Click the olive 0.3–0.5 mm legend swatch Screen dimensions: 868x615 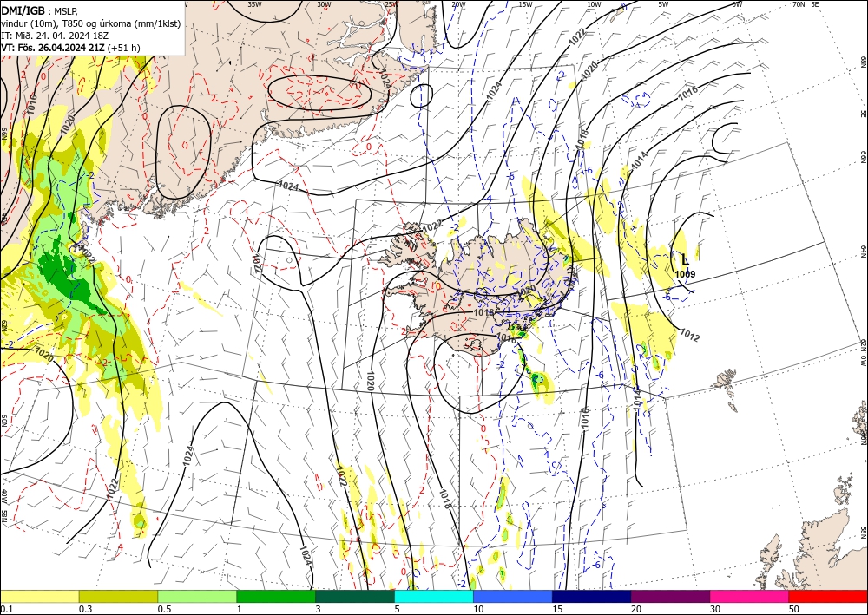[x=118, y=596]
